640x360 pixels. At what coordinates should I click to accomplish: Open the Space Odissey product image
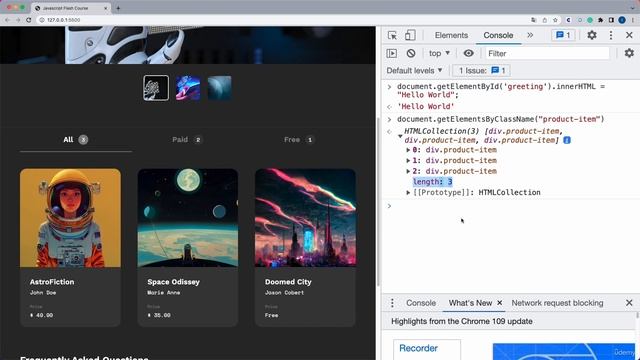[188, 218]
